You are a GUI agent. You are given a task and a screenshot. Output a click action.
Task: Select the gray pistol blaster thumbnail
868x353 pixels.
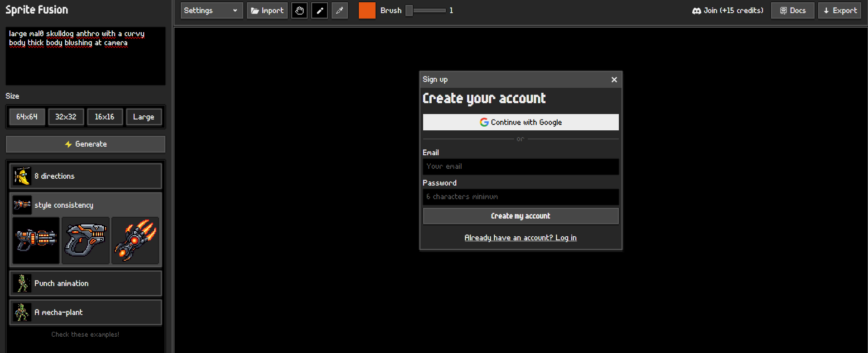(x=86, y=240)
